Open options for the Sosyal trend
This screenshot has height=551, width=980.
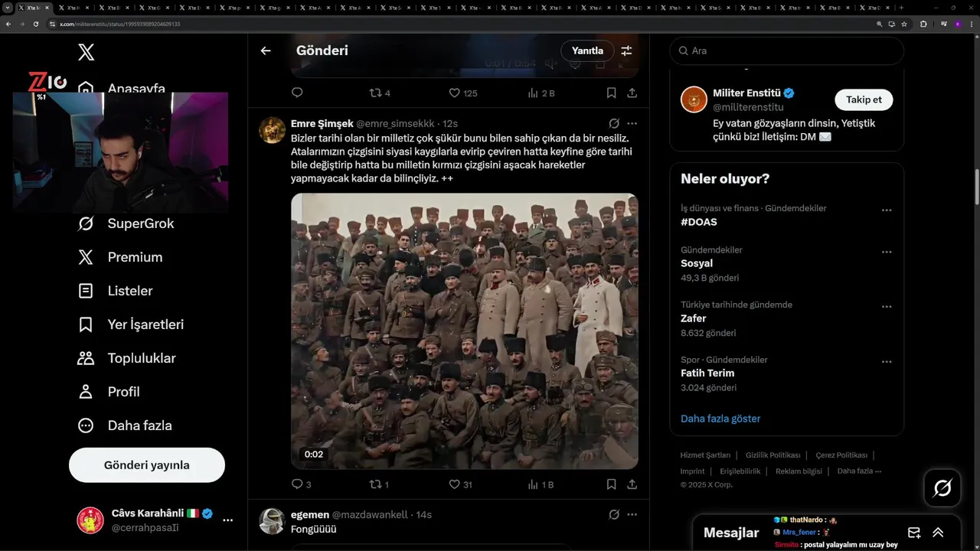tap(887, 252)
